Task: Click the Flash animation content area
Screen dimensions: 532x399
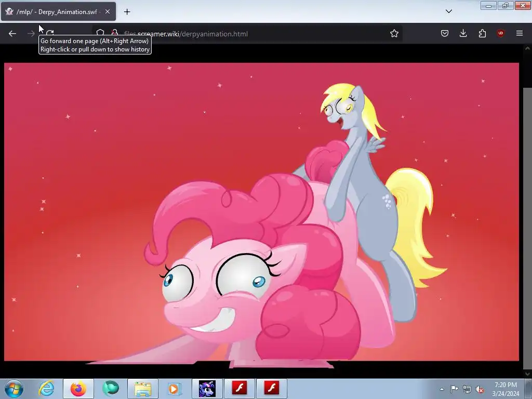Action: (261, 212)
